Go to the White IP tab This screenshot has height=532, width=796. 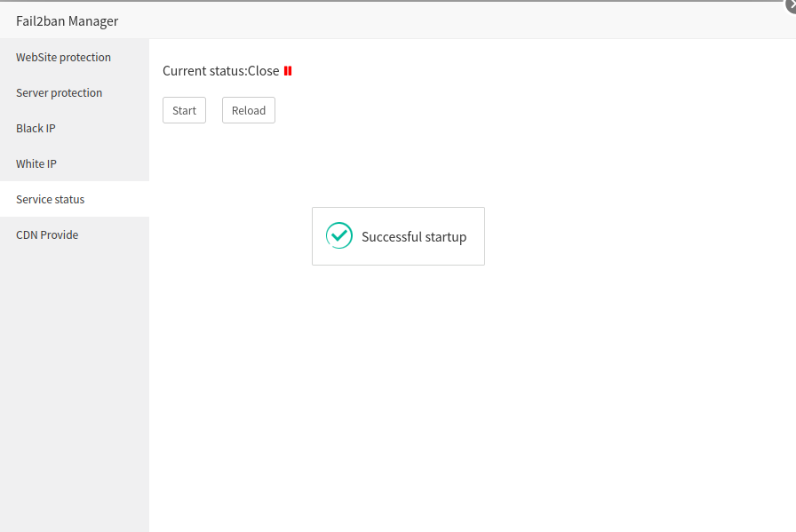75,163
